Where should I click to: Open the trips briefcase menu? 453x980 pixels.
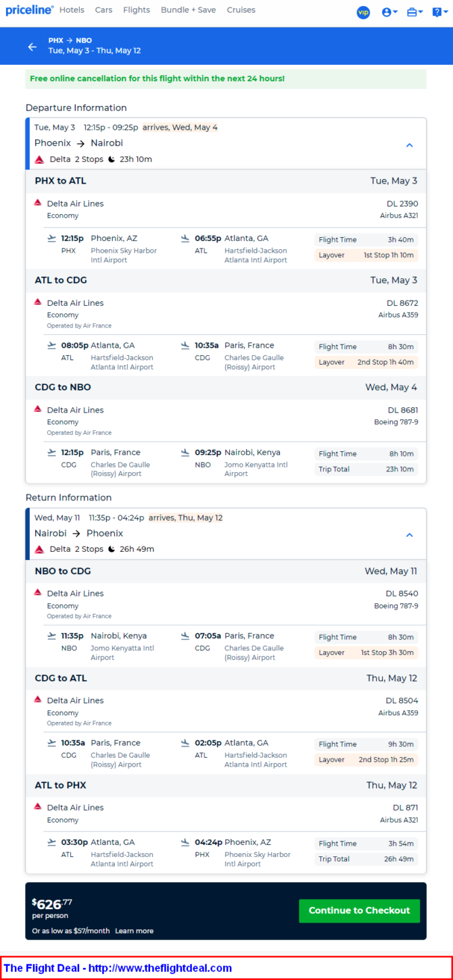(414, 12)
